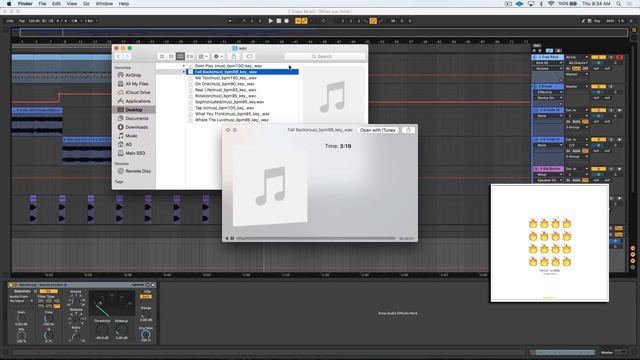Select the Real Life(mus)_bpm93 wav file
640x360 pixels.
coord(225,90)
